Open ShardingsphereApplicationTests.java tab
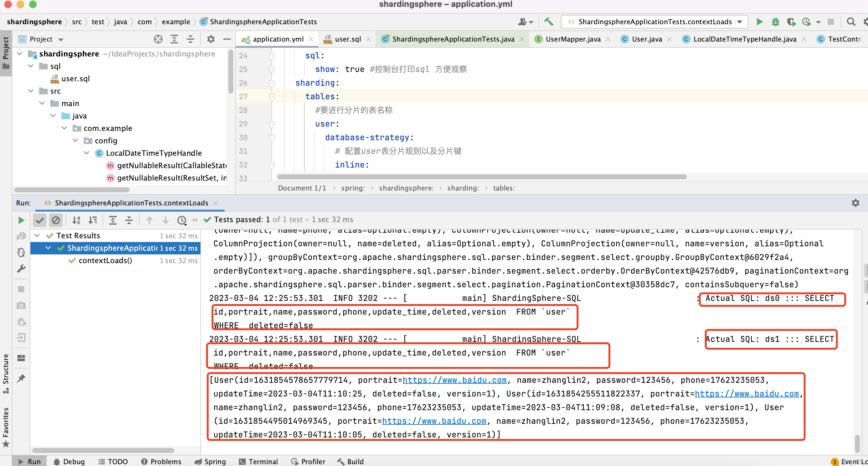 [x=453, y=39]
